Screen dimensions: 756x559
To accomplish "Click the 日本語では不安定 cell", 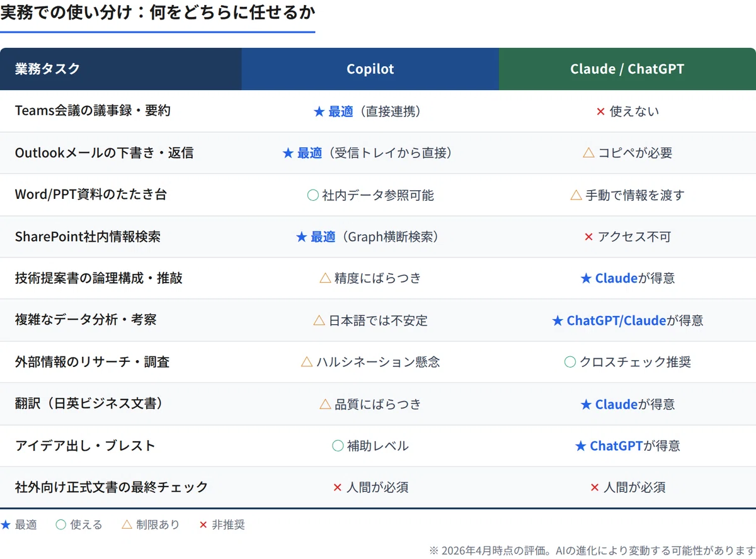I will [x=370, y=320].
